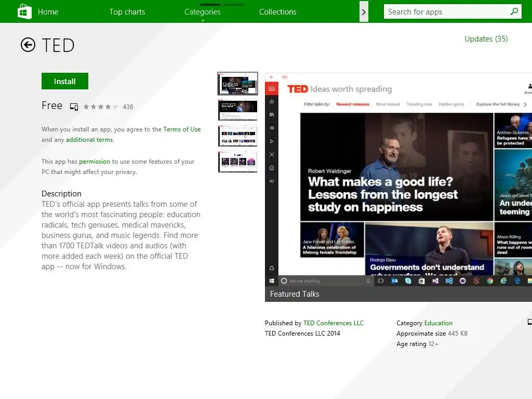Click the home icon in TED sidebar
Image resolution: width=532 pixels, height=399 pixels.
[x=271, y=101]
